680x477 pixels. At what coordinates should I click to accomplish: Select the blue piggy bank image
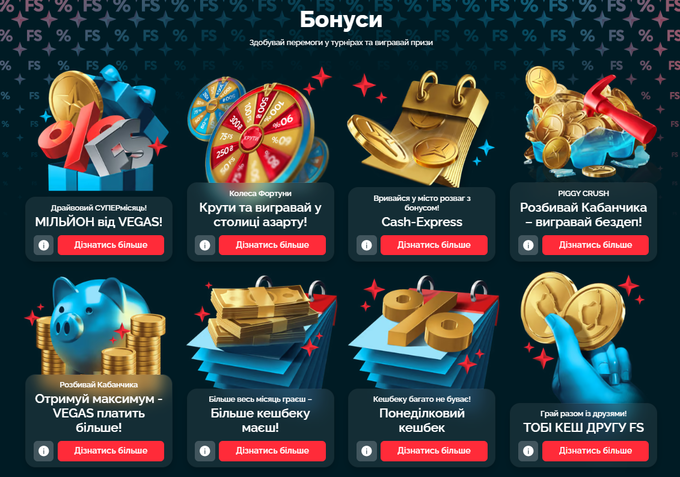tap(99, 326)
